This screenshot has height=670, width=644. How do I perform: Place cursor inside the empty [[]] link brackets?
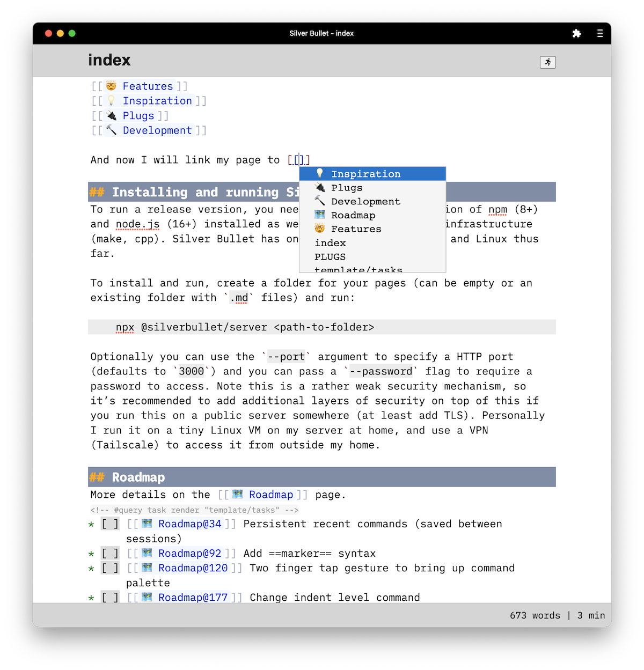point(299,160)
